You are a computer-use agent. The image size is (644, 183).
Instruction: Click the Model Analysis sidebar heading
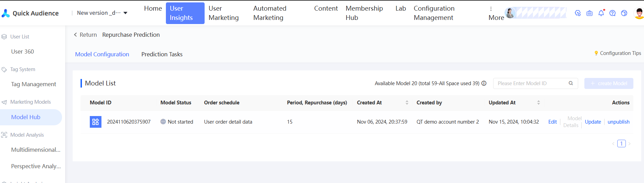coord(27,135)
